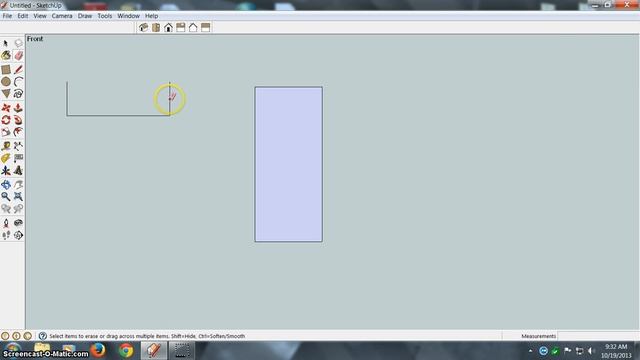Click the third circular status bar icon

[27, 336]
